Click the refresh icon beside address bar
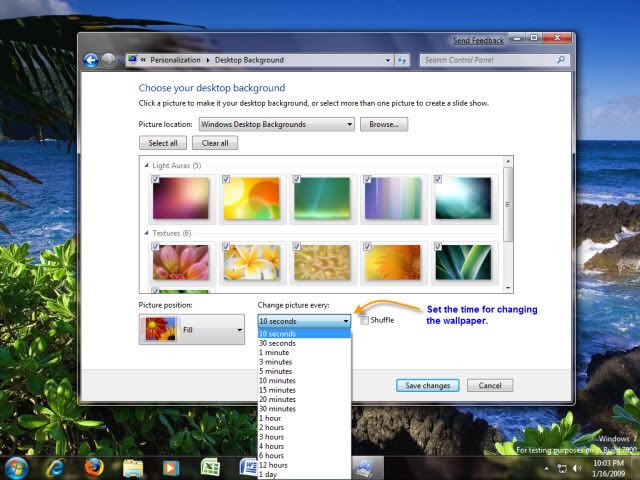This screenshot has height=480, width=640. (402, 60)
